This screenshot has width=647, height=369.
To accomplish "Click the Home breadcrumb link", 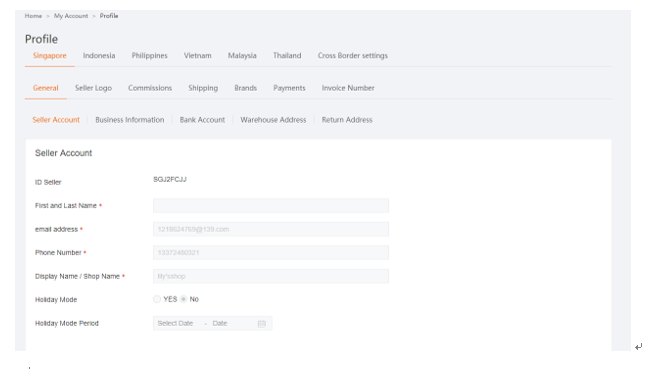I will pyautogui.click(x=33, y=16).
